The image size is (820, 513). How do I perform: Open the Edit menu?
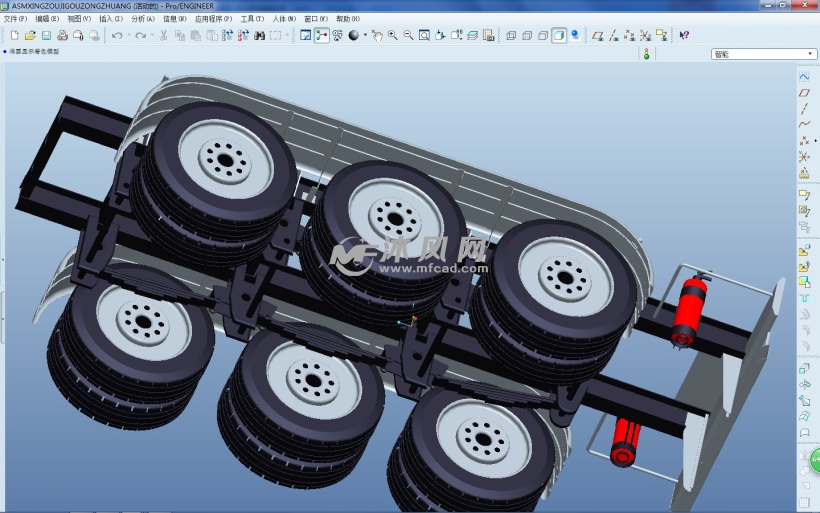tap(47, 19)
